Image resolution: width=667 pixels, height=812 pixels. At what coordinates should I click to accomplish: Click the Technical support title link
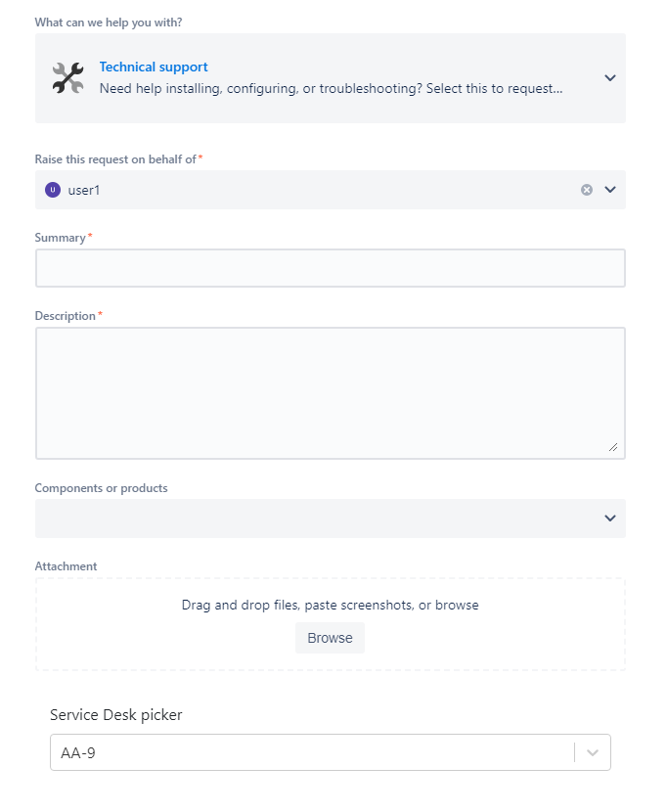pyautogui.click(x=154, y=68)
